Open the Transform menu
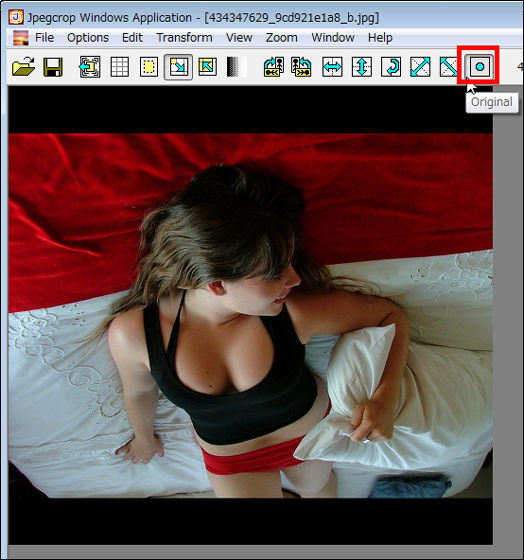524x560 pixels. [x=184, y=38]
